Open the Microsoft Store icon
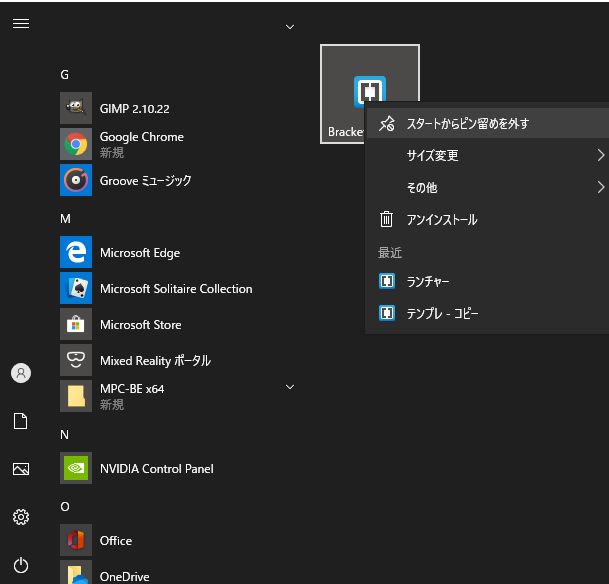 click(76, 324)
